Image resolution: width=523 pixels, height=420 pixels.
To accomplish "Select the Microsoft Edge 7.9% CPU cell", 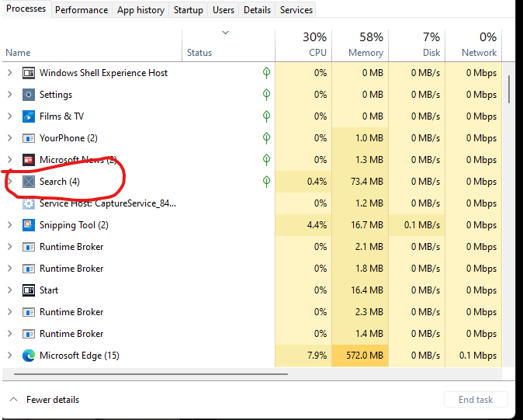I will tap(303, 356).
